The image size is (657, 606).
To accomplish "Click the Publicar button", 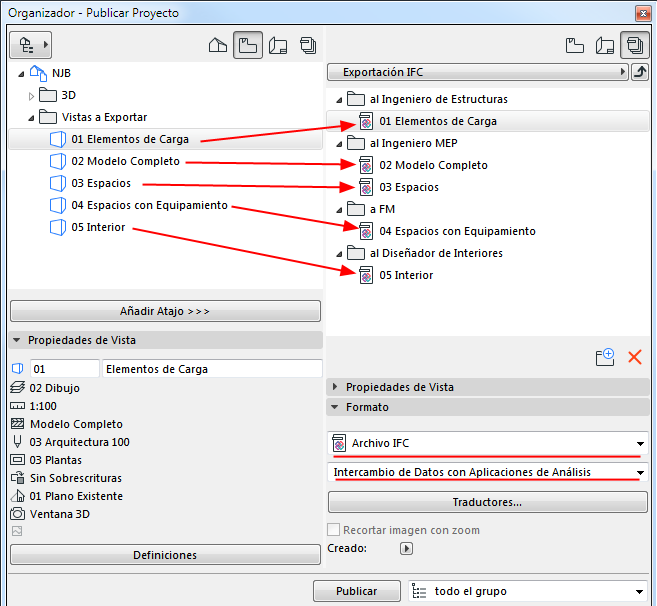I will (x=357, y=591).
